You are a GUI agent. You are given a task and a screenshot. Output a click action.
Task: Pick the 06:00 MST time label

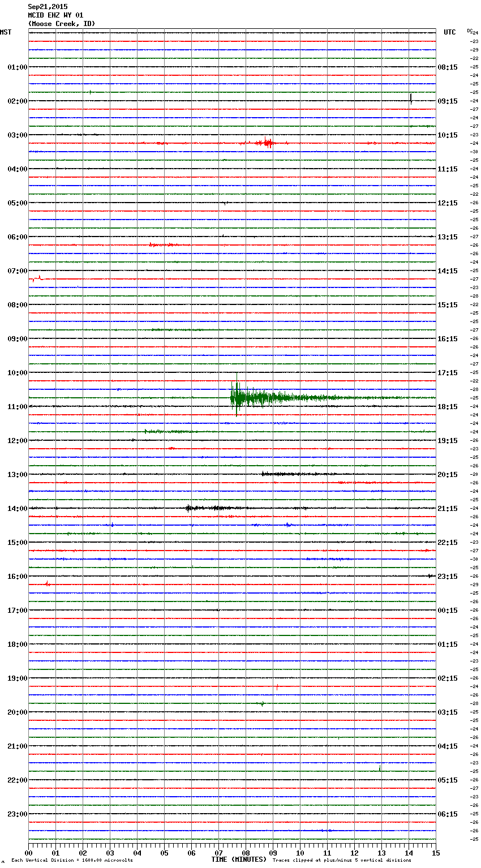point(18,237)
